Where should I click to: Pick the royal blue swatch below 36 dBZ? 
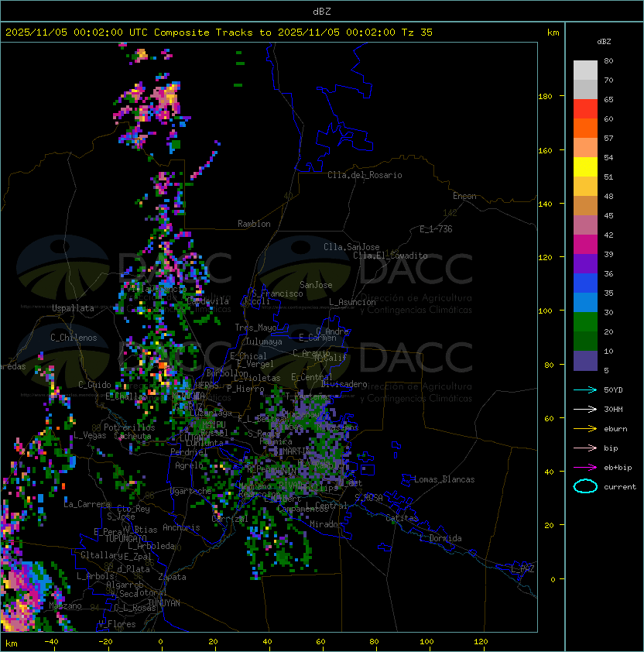coord(585,283)
